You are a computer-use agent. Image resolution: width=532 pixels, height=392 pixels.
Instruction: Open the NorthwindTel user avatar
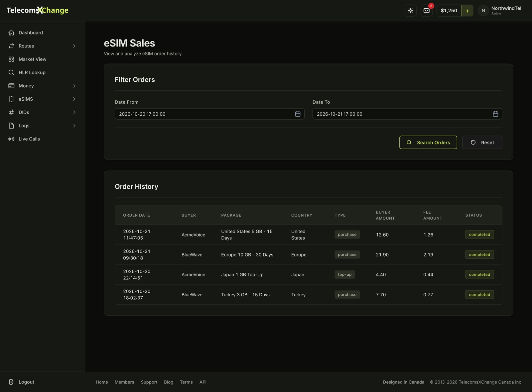click(x=483, y=11)
